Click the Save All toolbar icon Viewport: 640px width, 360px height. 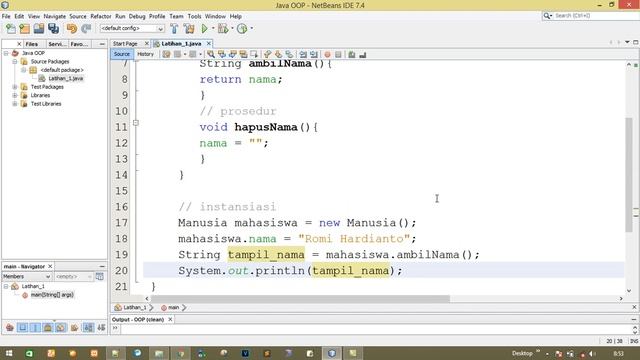53,29
